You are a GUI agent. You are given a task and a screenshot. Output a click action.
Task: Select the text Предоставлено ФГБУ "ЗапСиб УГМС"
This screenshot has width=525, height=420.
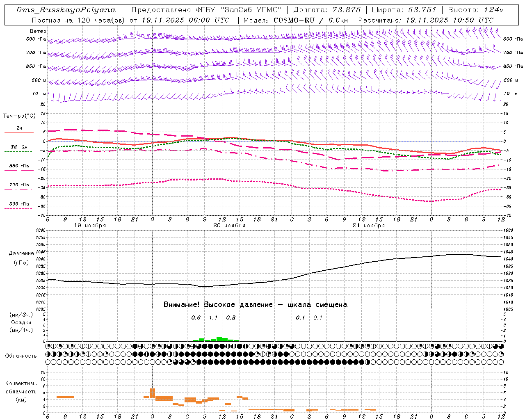[x=207, y=10]
